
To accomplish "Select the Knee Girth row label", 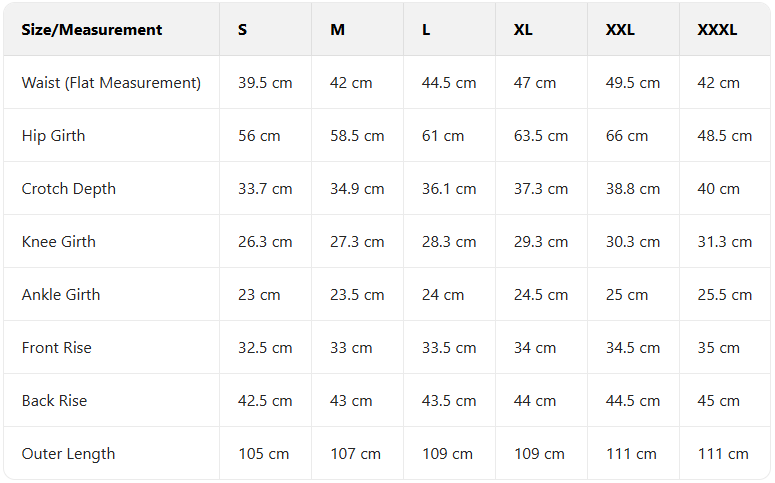I will pos(59,242).
